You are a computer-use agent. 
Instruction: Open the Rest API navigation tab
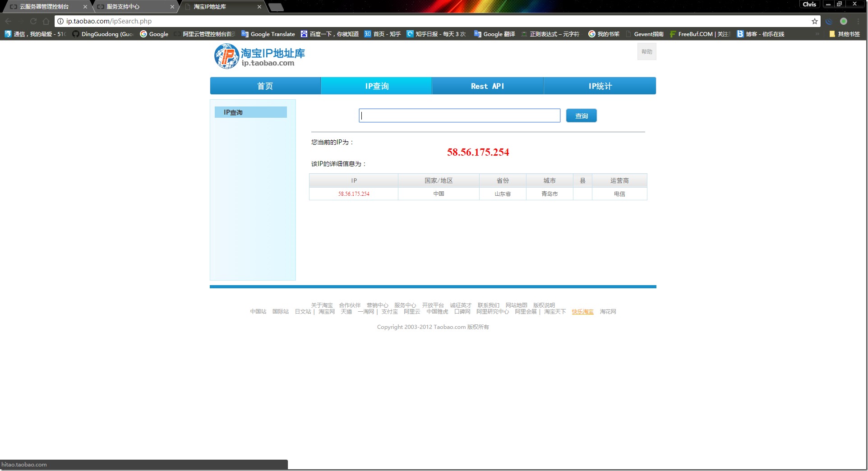[488, 86]
